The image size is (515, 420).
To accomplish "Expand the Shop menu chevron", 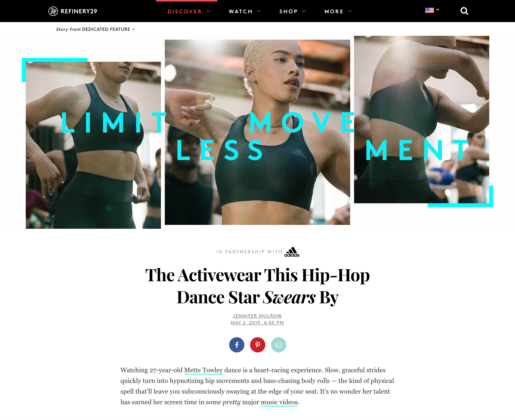I will (x=304, y=11).
